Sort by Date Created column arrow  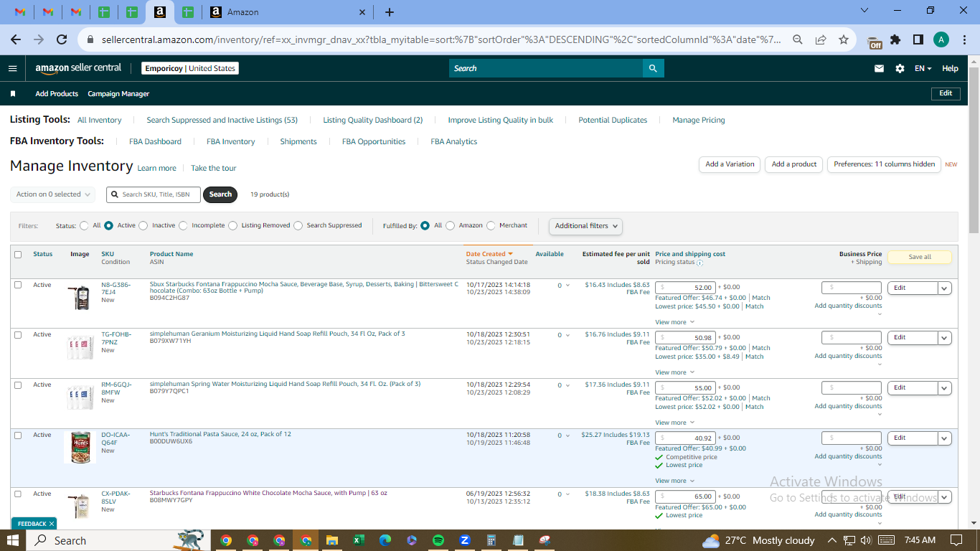coord(511,254)
